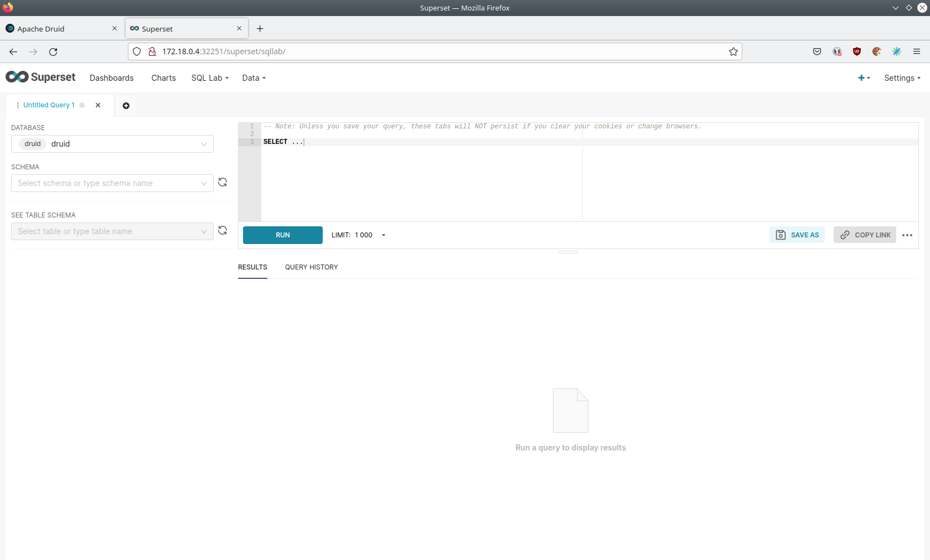Open the Firefox hamburger menu
Image resolution: width=930 pixels, height=560 pixels.
pyautogui.click(x=917, y=51)
